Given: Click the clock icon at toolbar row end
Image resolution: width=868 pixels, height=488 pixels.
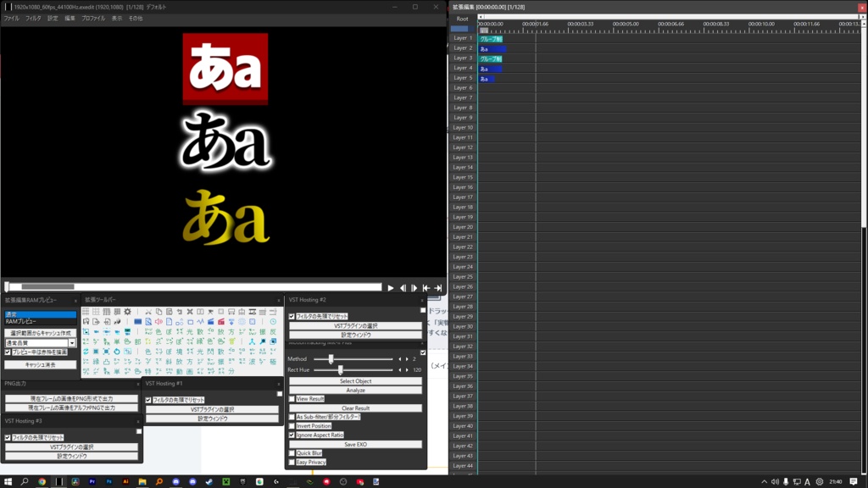Looking at the screenshot, I should coord(273,321).
